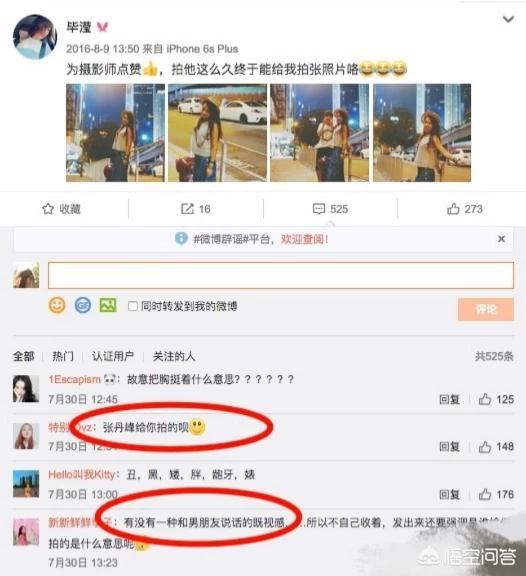Dismiss the 微博辟谣 notice banner
526x576 pixels.
click(x=501, y=239)
